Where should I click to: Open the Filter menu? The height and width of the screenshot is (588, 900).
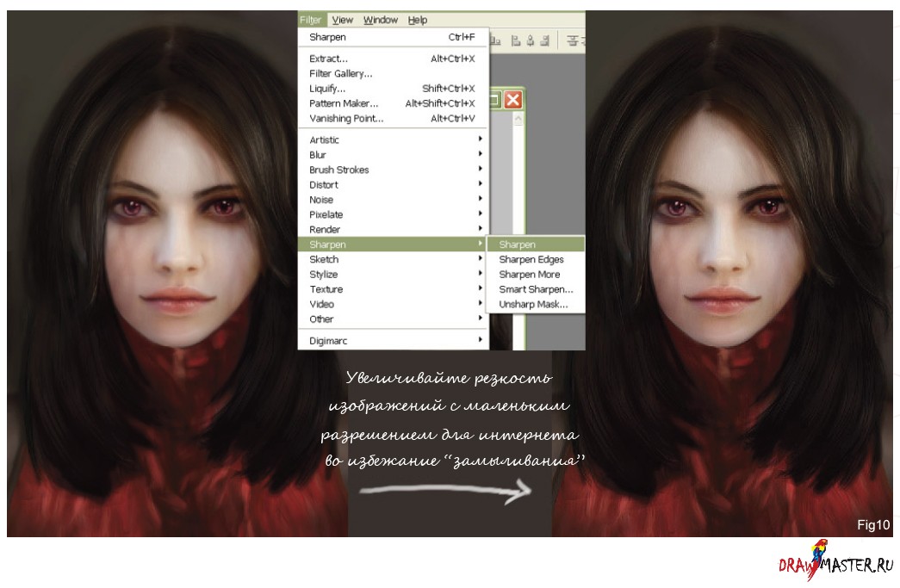(311, 20)
